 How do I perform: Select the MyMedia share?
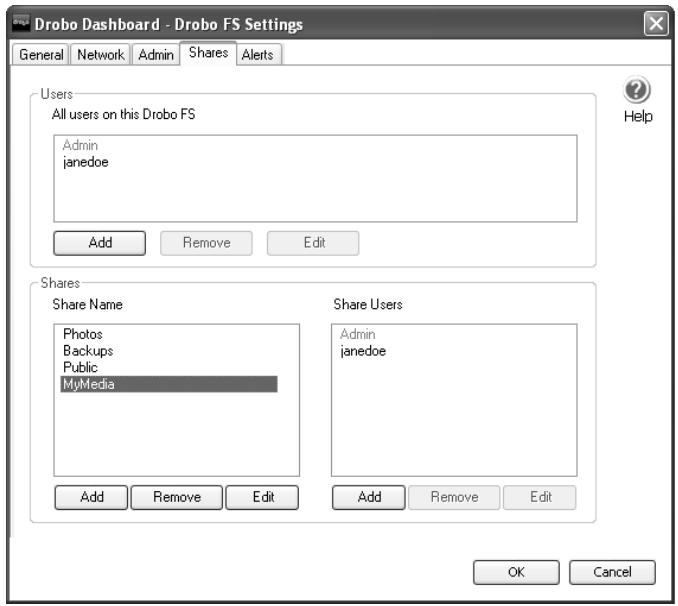point(169,384)
